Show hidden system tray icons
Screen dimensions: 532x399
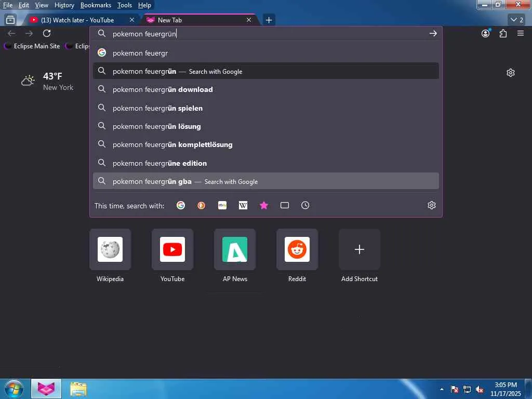pyautogui.click(x=442, y=389)
